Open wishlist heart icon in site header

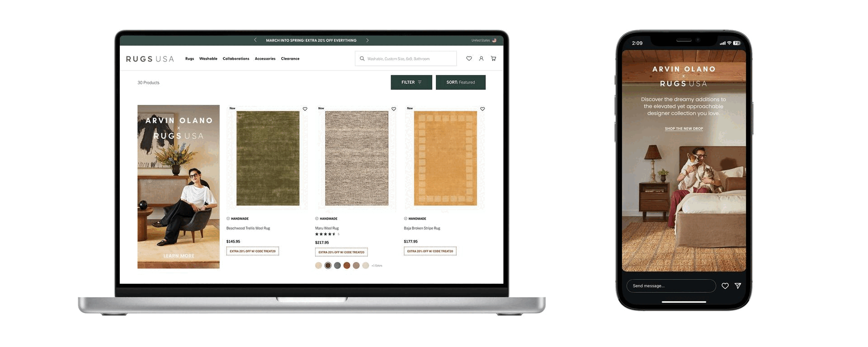click(469, 59)
